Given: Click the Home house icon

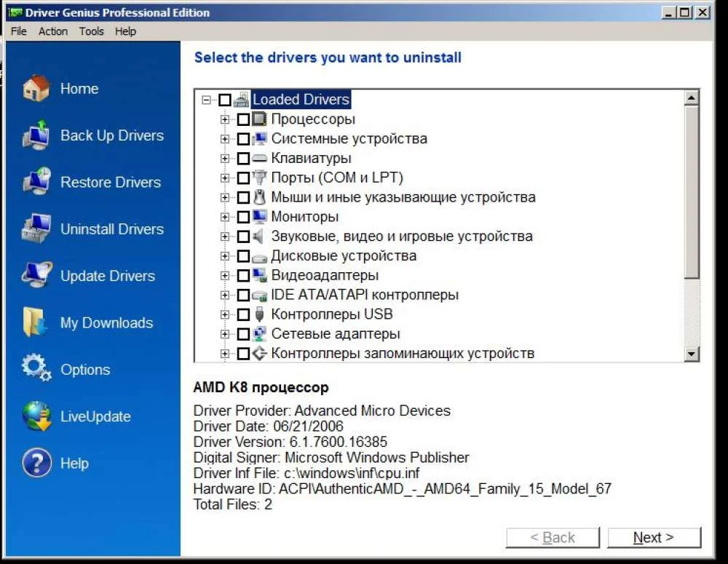Looking at the screenshot, I should 36,88.
